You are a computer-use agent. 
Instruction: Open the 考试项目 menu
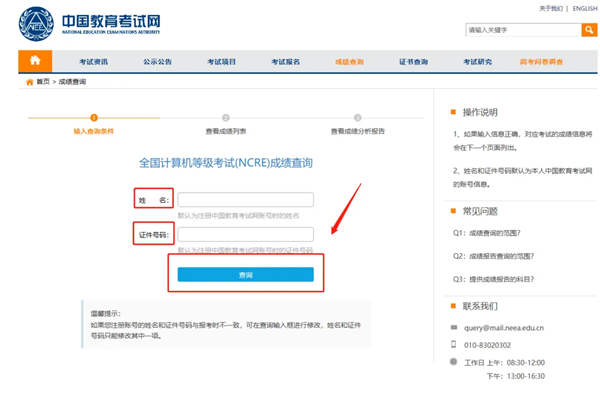point(222,62)
